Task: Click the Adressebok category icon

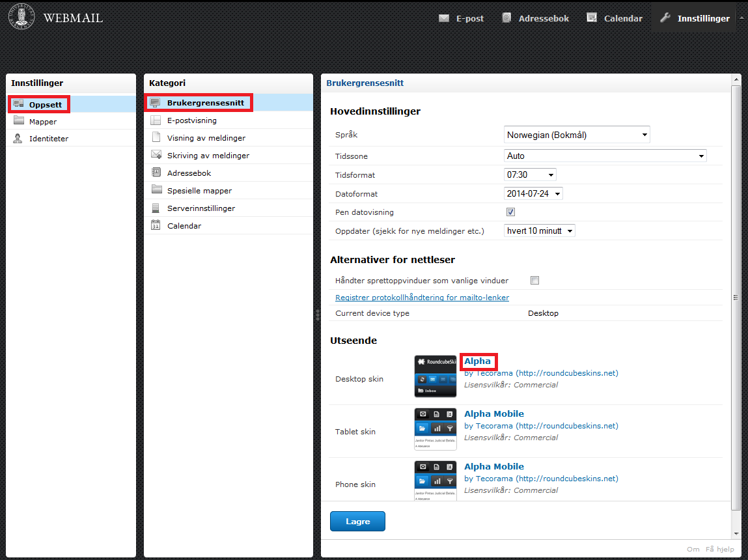Action: click(156, 173)
